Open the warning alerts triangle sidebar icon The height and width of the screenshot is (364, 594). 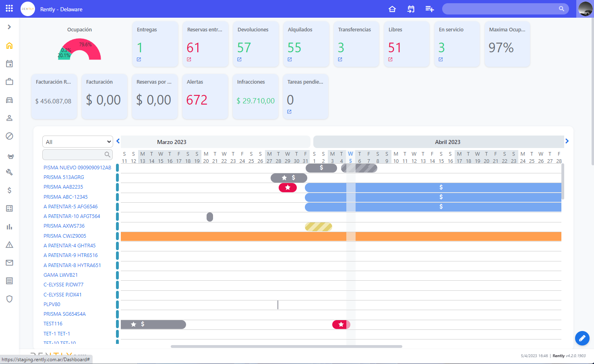tap(9, 245)
